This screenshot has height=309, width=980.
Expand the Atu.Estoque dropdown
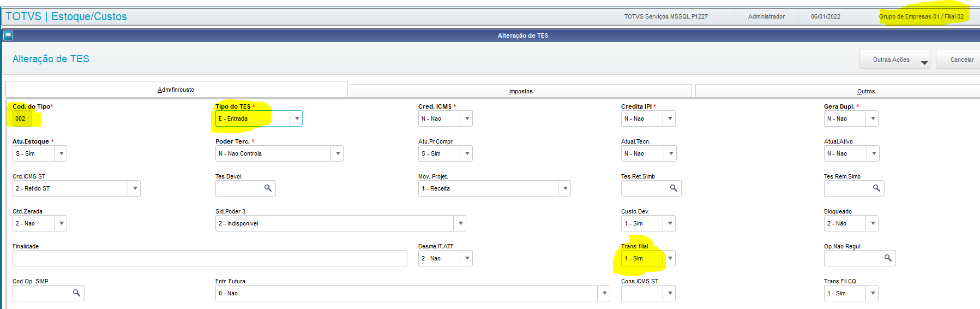(x=61, y=153)
